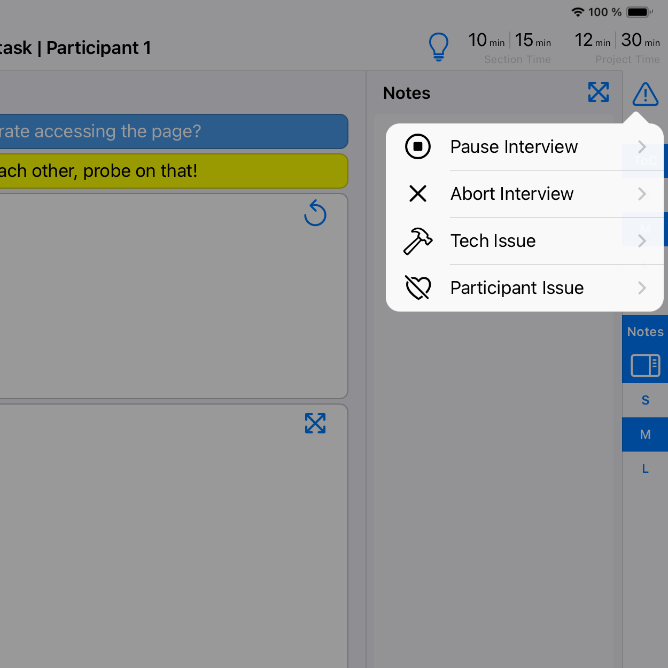This screenshot has width=668, height=668.
Task: Click the Participant 1 title text
Action: tap(99, 48)
